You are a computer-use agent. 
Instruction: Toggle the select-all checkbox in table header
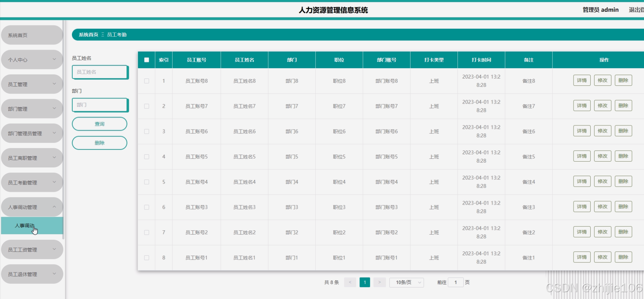coord(147,60)
